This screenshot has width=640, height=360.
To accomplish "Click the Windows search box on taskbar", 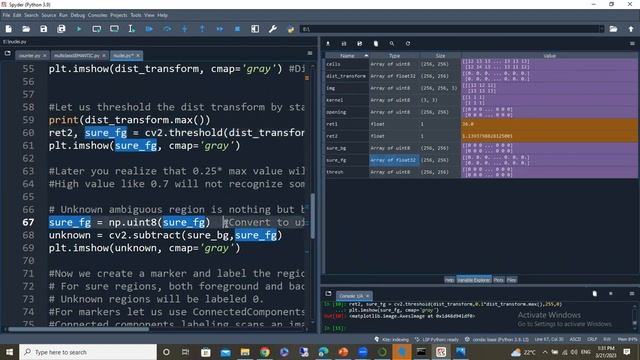I will [88, 352].
